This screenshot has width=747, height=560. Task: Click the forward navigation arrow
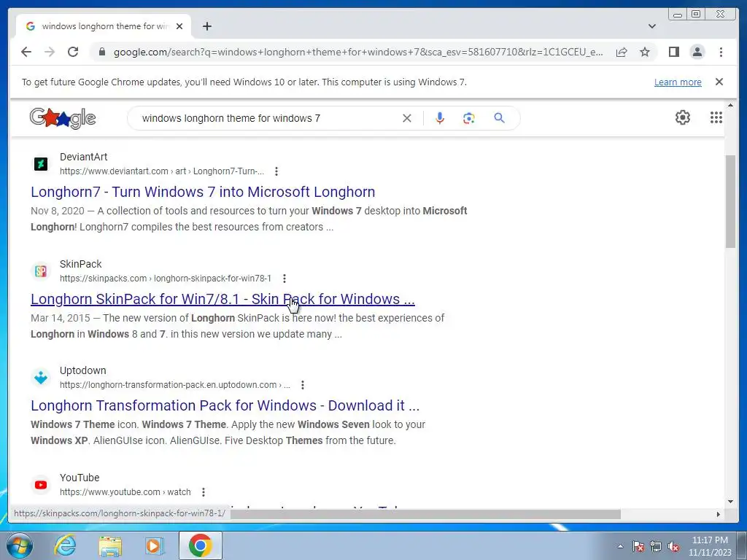50,52
